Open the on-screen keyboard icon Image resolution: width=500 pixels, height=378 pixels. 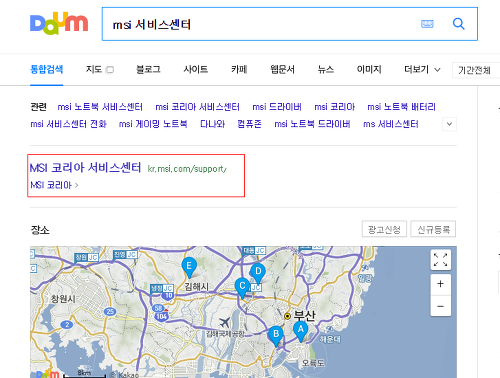coord(427,24)
